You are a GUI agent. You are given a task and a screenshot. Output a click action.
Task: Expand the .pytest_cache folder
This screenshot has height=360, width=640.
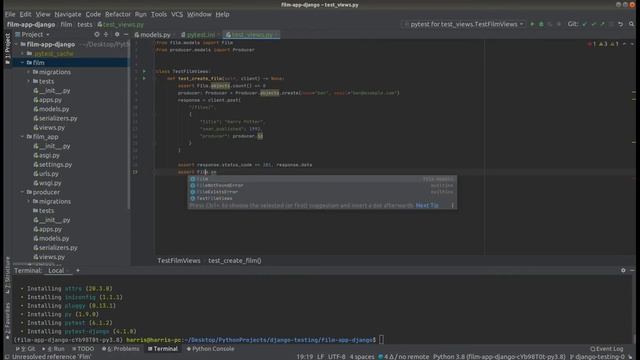(22, 53)
